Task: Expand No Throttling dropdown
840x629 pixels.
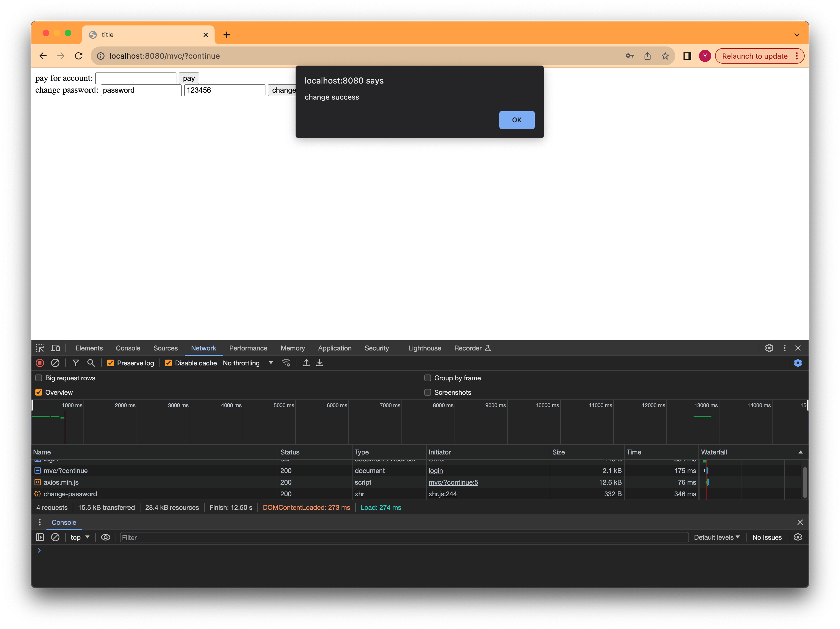Action: 248,363
